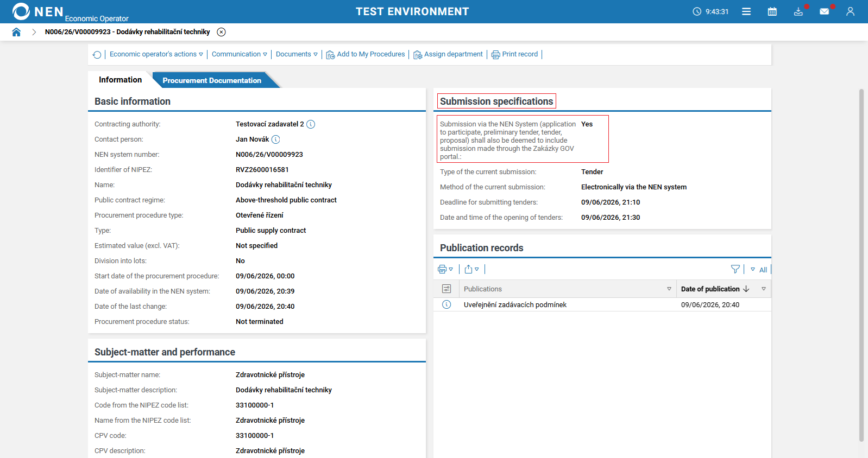Click opening date 09/06/2026, 21:30
Viewport: 868px width, 458px height.
point(611,218)
